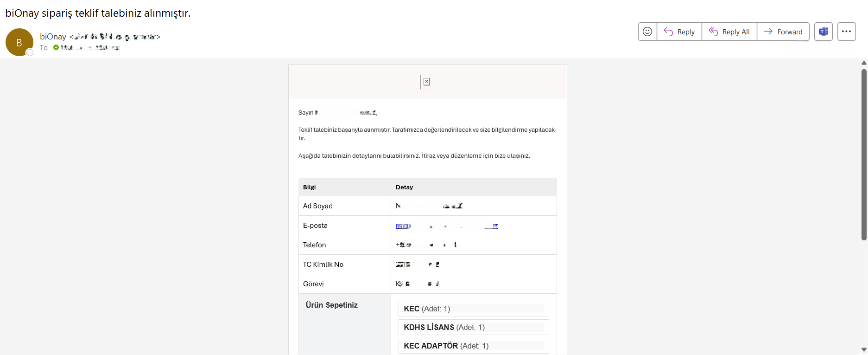
Task: Click the scrollbar up arrow
Action: (864, 63)
